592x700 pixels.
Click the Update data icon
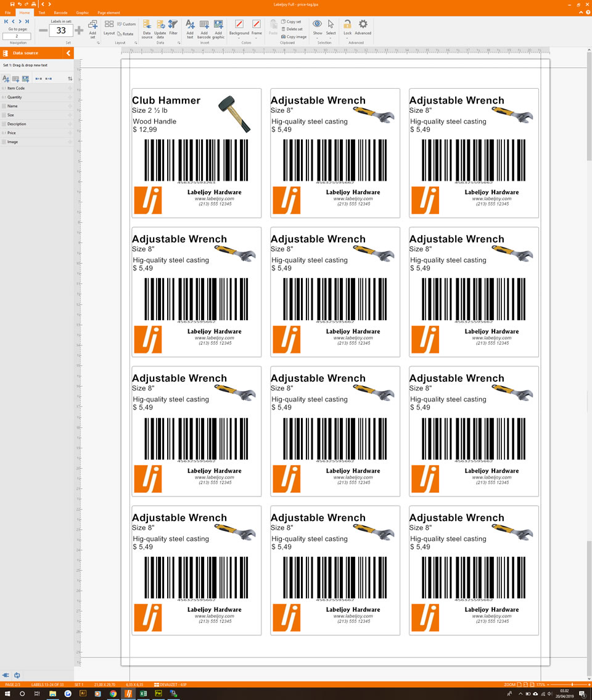[x=160, y=28]
